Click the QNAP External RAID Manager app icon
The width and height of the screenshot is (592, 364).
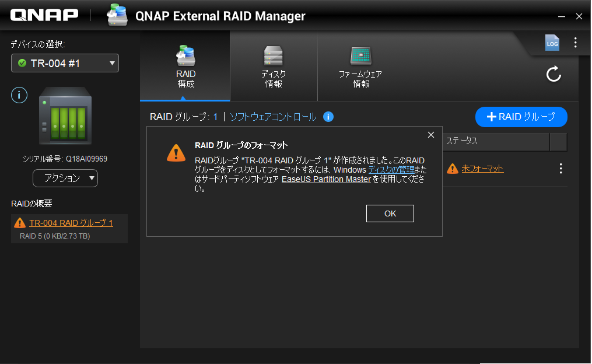pos(117,16)
